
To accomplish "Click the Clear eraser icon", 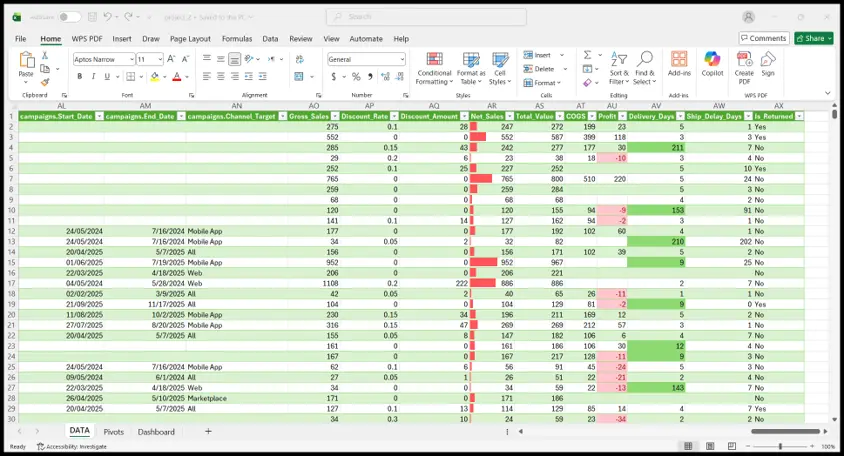I will pyautogui.click(x=587, y=83).
